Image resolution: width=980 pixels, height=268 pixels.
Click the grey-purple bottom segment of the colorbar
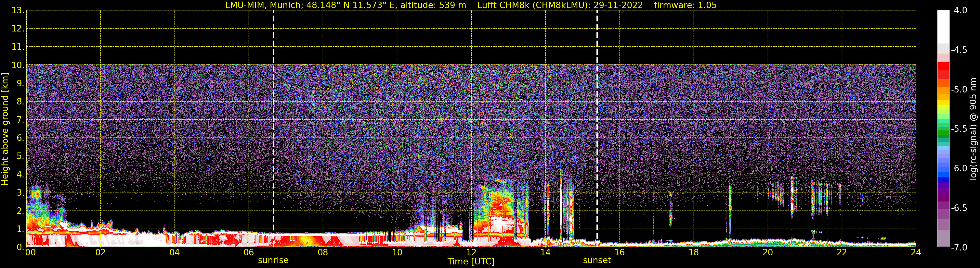(x=944, y=239)
